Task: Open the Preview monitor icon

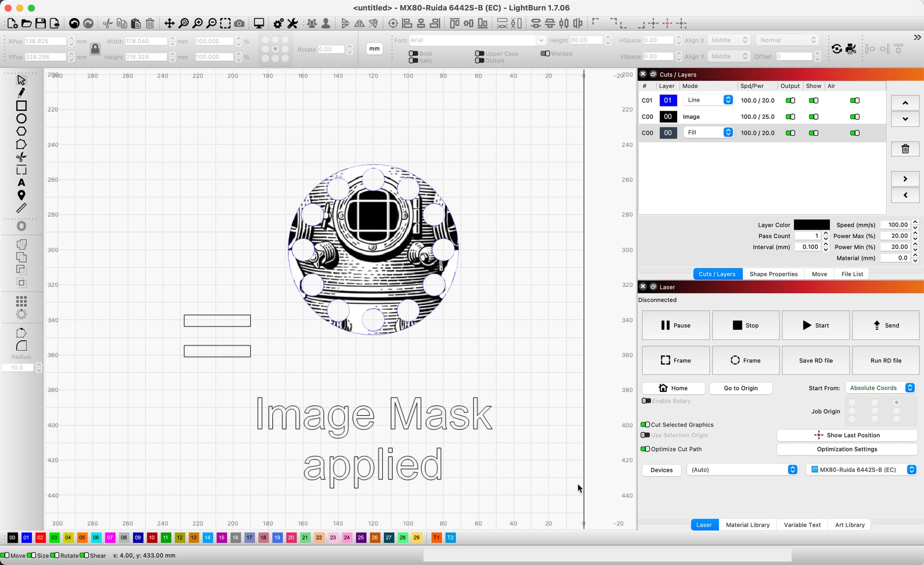Action: [259, 23]
